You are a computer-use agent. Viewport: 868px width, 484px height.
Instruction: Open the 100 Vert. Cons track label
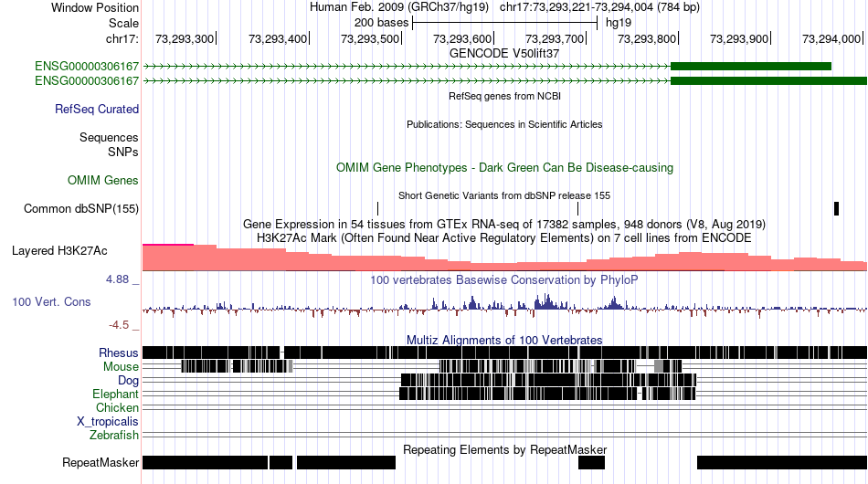51,301
